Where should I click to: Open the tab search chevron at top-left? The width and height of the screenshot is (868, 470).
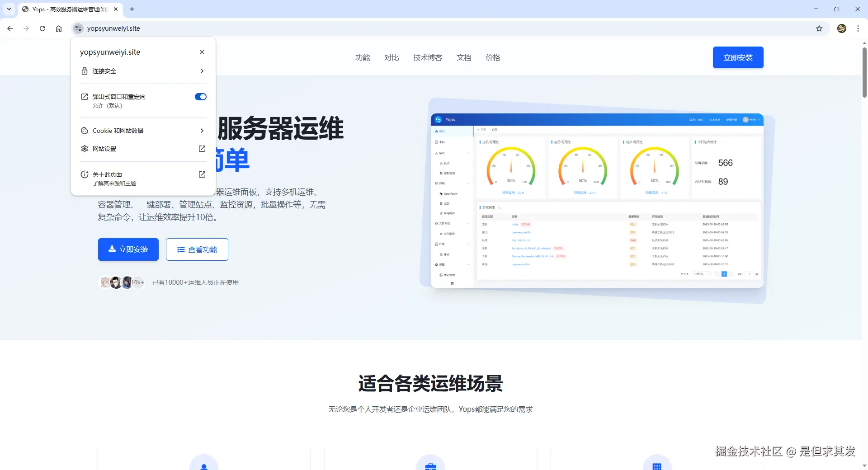pos(9,9)
